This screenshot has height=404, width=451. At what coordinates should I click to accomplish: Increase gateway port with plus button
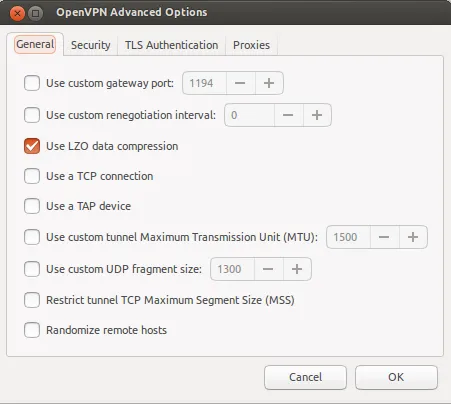[269, 83]
